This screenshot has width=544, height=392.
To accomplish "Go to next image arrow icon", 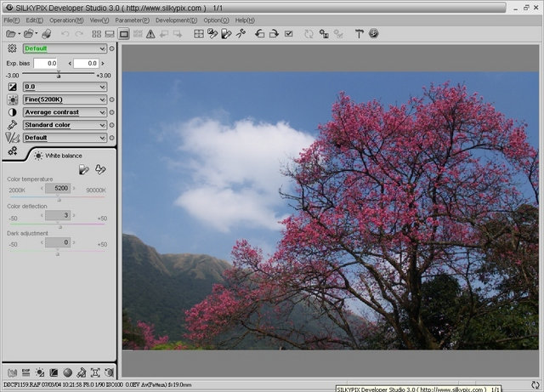I will tap(178, 34).
